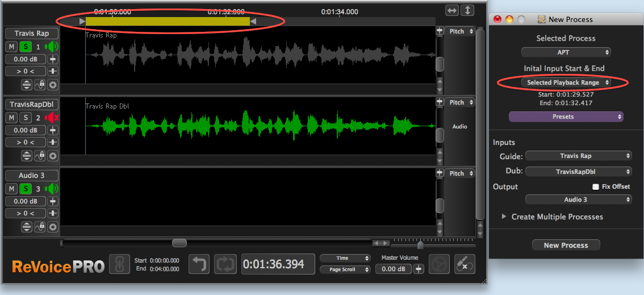Click the lock icon on TravisRapDbl track

(x=40, y=156)
